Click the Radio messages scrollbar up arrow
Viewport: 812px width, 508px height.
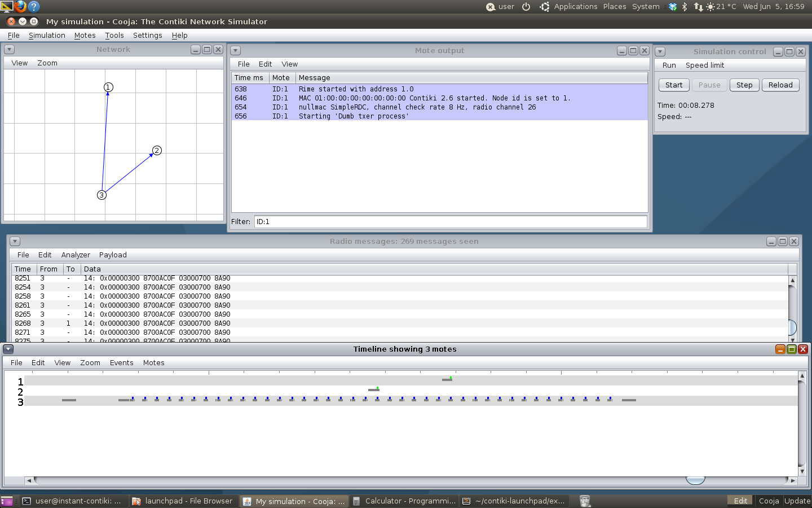coord(792,280)
